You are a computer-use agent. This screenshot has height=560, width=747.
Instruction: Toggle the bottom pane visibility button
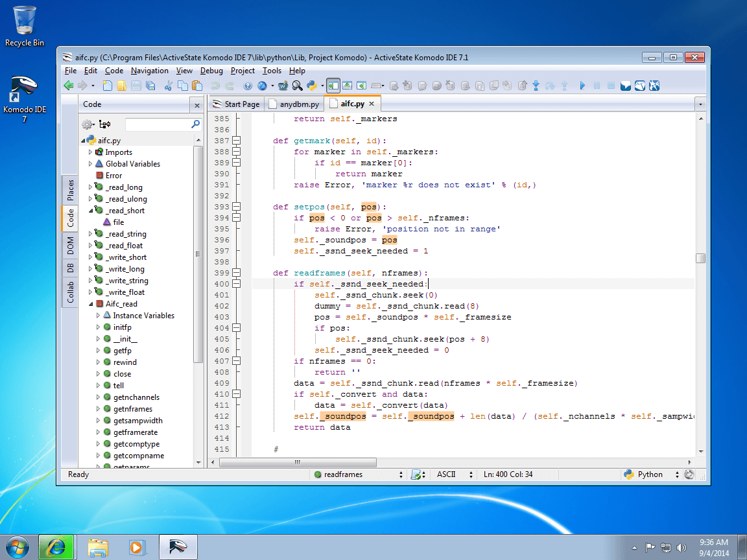(x=348, y=86)
